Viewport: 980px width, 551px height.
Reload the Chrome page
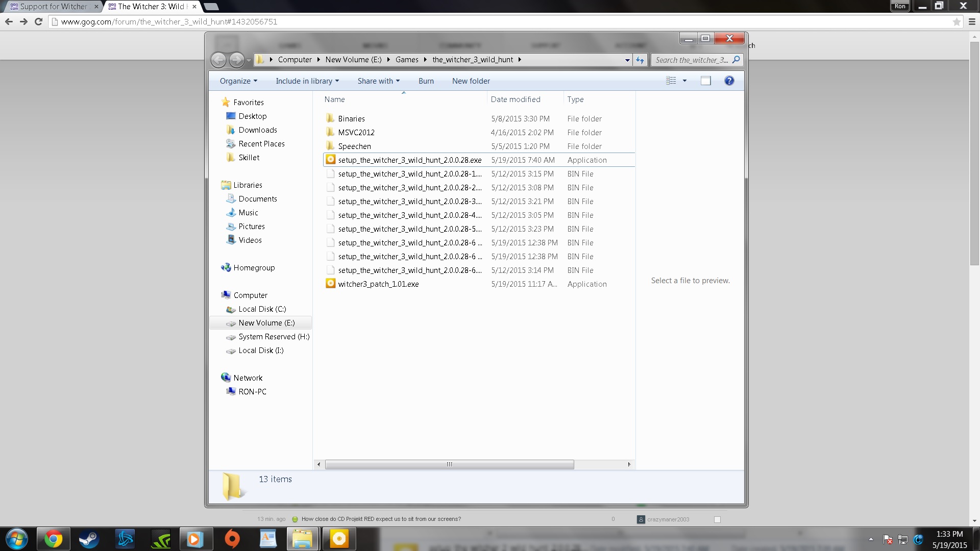coord(38,21)
